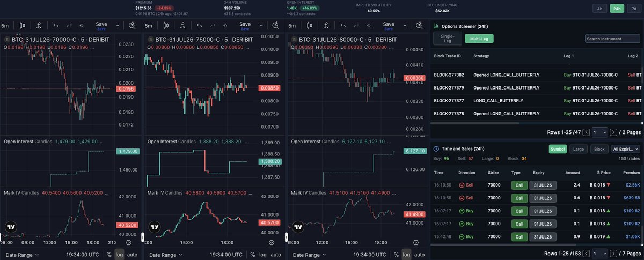Open Date Range dropdown on 75000-C chart
This screenshot has height=260, width=644.
[165, 255]
